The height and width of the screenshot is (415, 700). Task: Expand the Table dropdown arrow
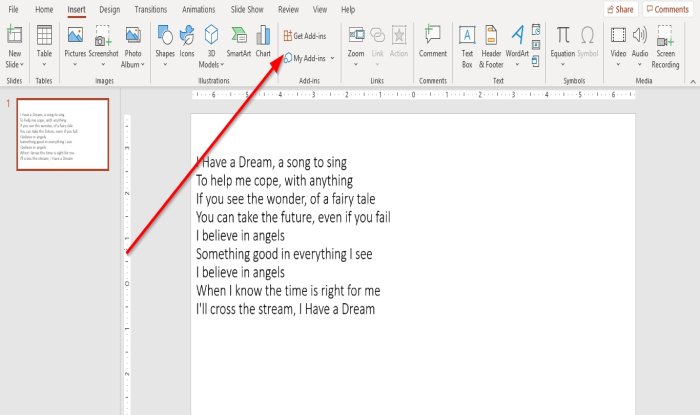coord(44,65)
